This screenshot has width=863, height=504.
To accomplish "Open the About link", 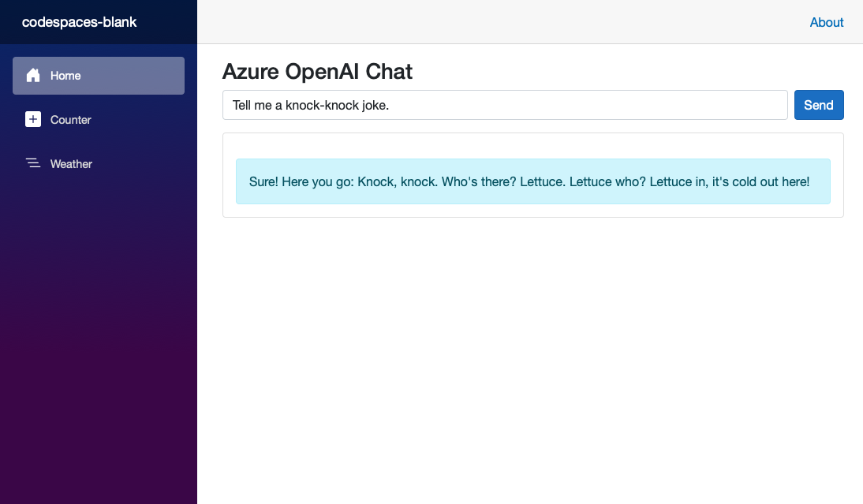I will pyautogui.click(x=826, y=22).
